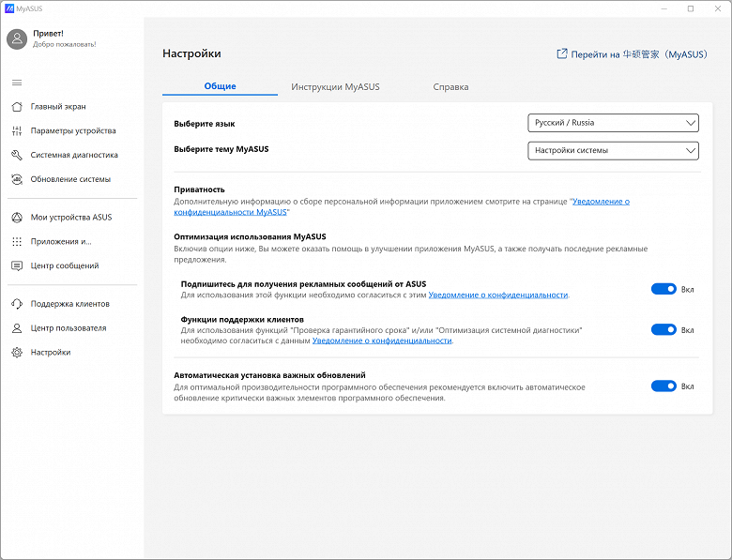Click Приложения и... label
Screen dimensions: 732x560
[x=61, y=242]
